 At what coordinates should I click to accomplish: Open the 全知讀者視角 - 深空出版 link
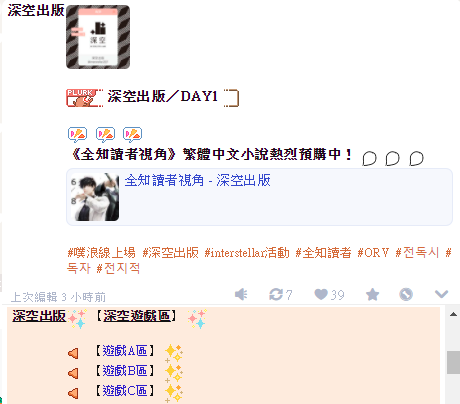(x=197, y=180)
